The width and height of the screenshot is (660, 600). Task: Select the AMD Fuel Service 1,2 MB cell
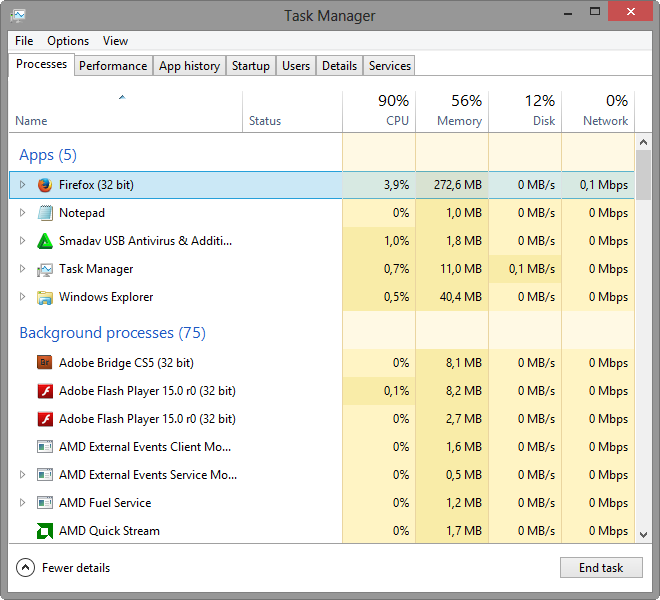coord(452,503)
